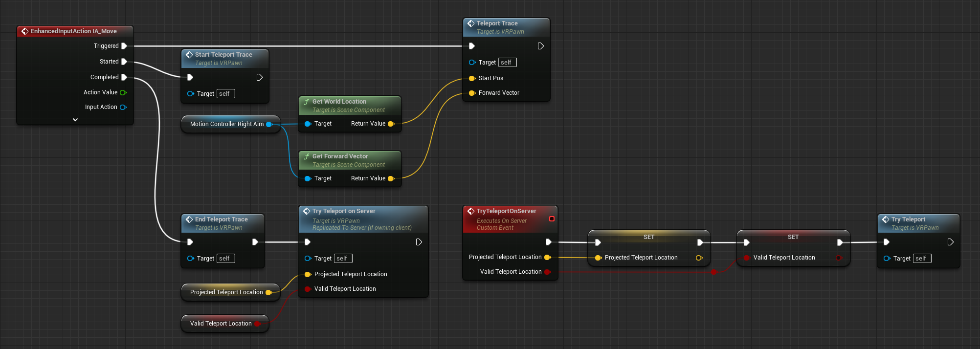Select the Teleport Trace node header
980x349 pixels.
click(x=506, y=27)
